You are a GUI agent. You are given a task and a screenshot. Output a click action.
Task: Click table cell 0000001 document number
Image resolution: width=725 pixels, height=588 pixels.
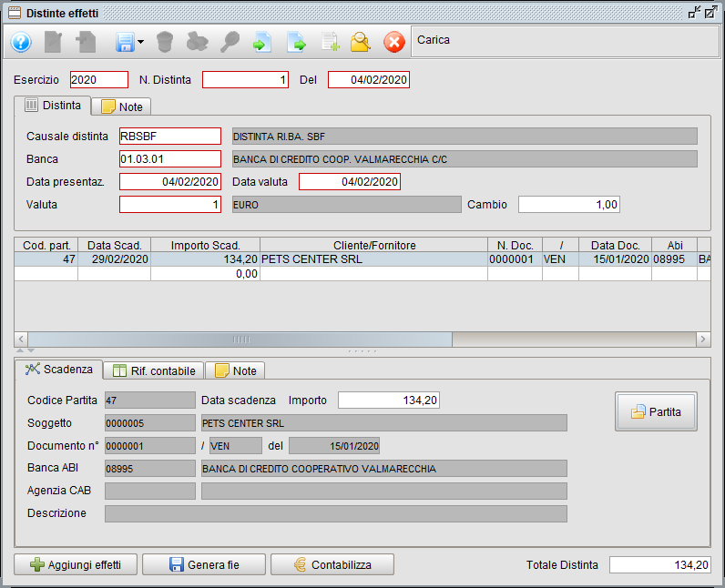click(x=516, y=259)
